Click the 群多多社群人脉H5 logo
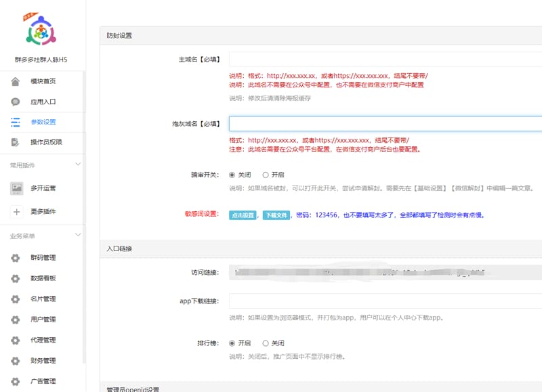The width and height of the screenshot is (542, 392). [42, 30]
